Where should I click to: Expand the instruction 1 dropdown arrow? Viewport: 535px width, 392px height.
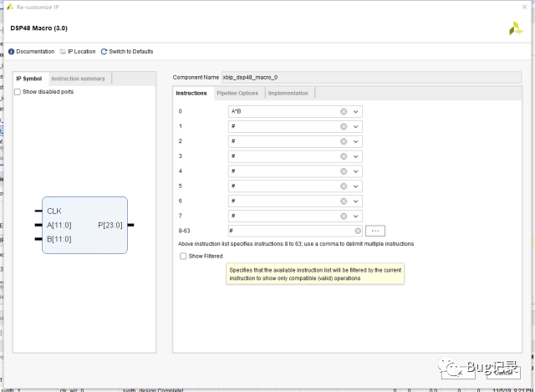point(355,126)
